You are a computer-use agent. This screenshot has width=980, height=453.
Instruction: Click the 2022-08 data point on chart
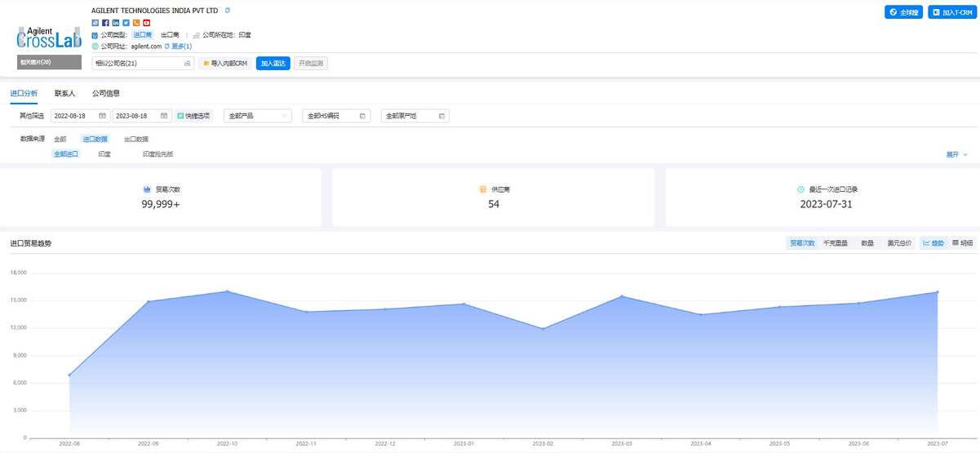coord(69,375)
